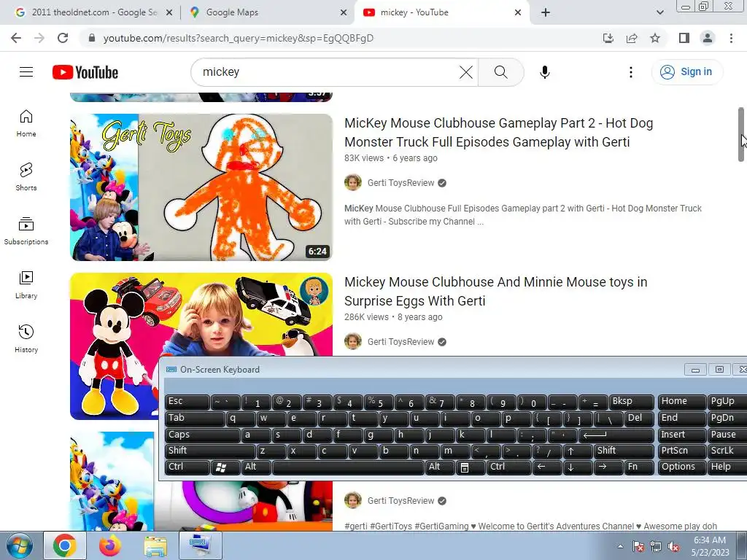Click the volume muted tray icon
This screenshot has width=747, height=560.
pos(673,547)
